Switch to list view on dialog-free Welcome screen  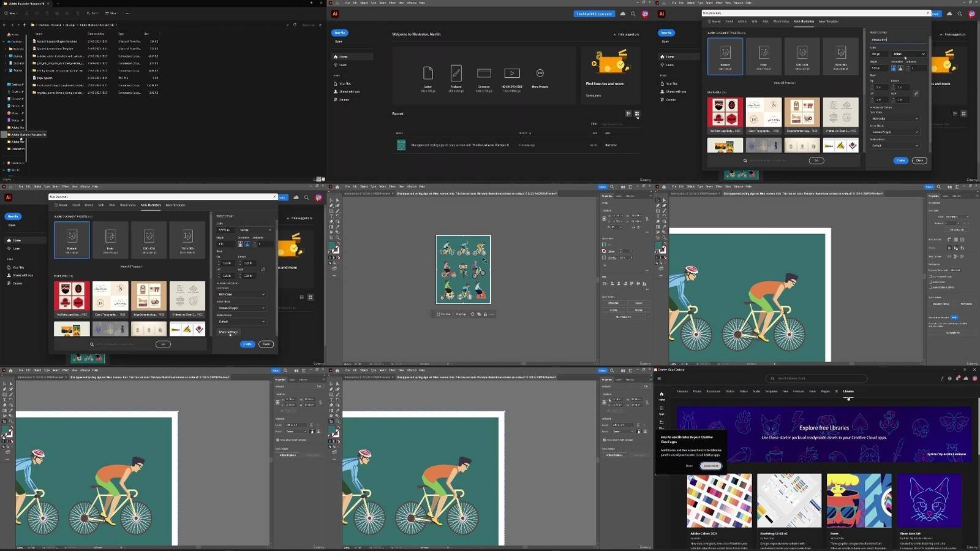tap(628, 113)
